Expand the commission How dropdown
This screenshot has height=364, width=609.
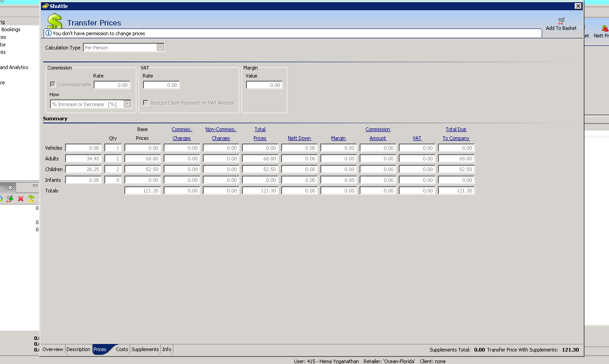(127, 104)
